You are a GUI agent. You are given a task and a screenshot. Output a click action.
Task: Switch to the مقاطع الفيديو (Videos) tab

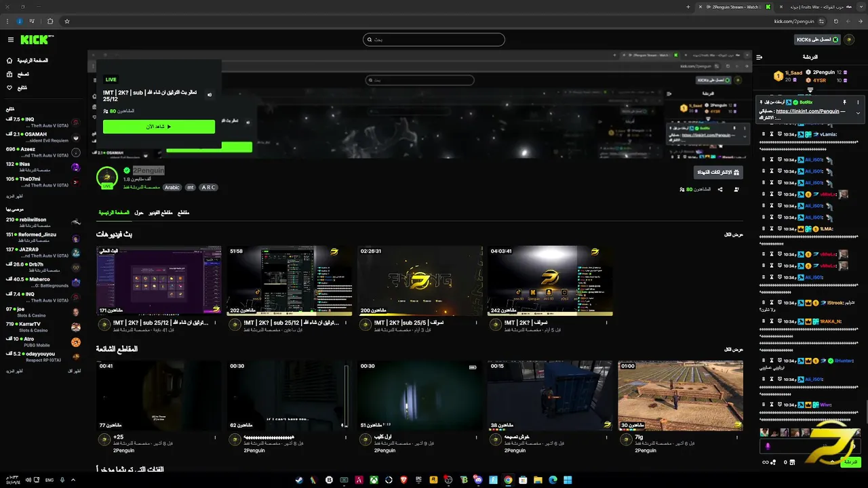pos(161,213)
